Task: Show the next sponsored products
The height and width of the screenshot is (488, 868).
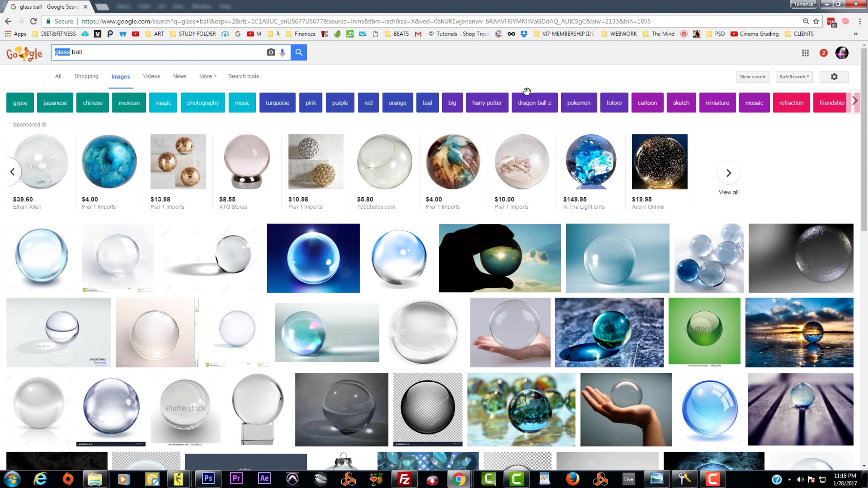Action: [728, 173]
